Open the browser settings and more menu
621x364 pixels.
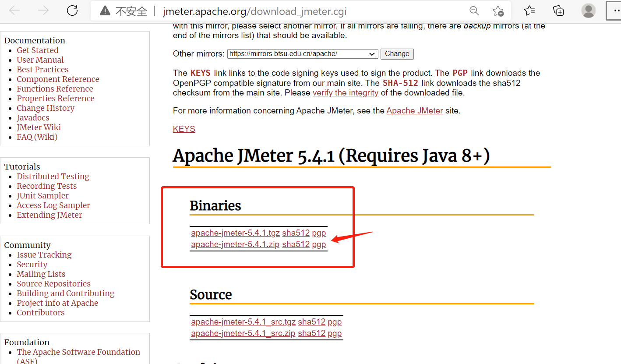pos(614,11)
